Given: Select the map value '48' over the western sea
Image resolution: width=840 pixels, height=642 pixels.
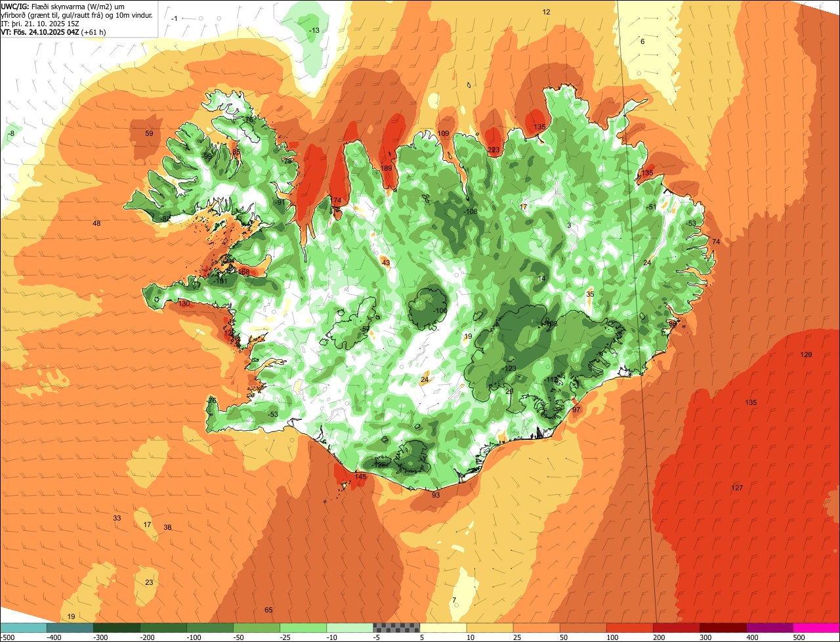Looking at the screenshot, I should (x=96, y=224).
